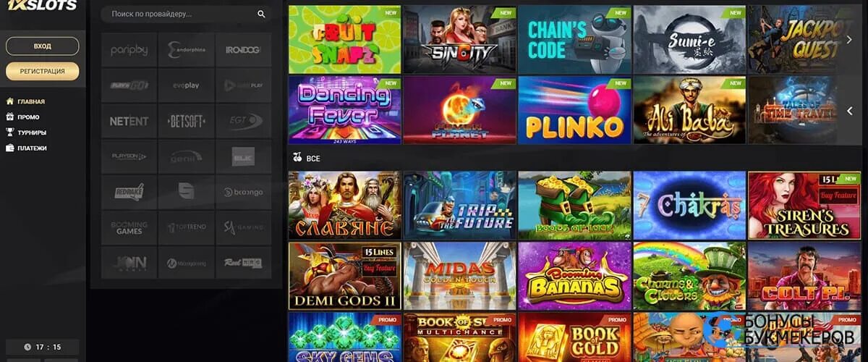Open the Booming Bananas slot thumbnail
This screenshot has width=868, height=362.
[x=574, y=276]
